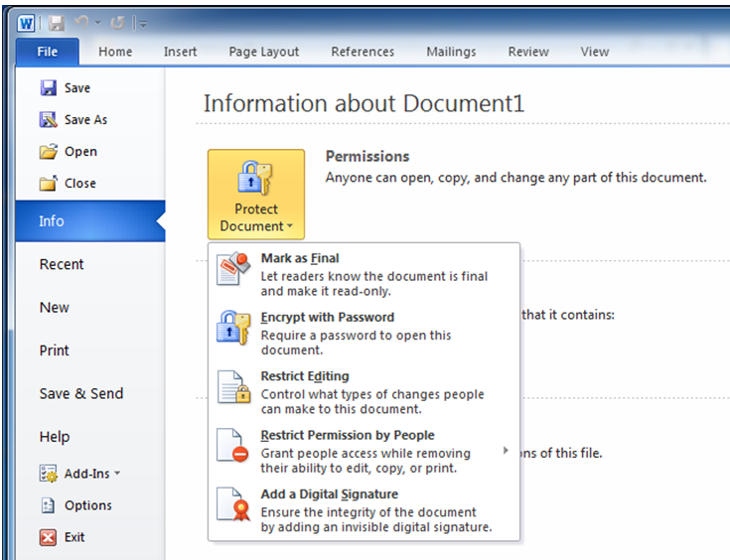Select Save & Send in backstage menu
Screen dimensions: 730x560
(x=81, y=393)
